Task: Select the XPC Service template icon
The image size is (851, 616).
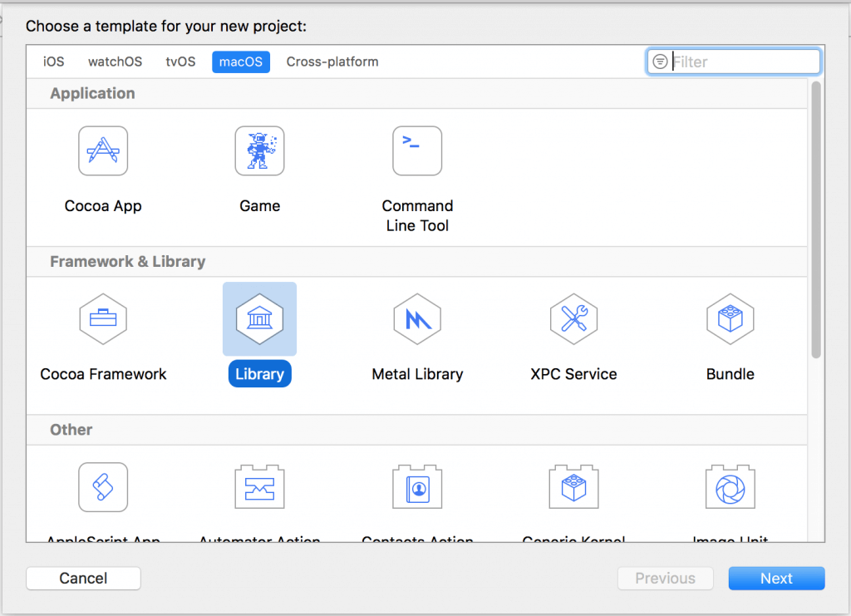Action: click(573, 318)
